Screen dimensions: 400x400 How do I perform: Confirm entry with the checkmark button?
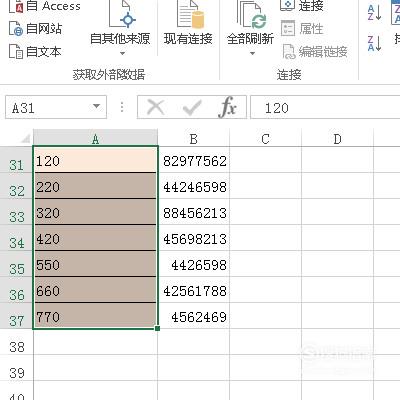[x=192, y=108]
